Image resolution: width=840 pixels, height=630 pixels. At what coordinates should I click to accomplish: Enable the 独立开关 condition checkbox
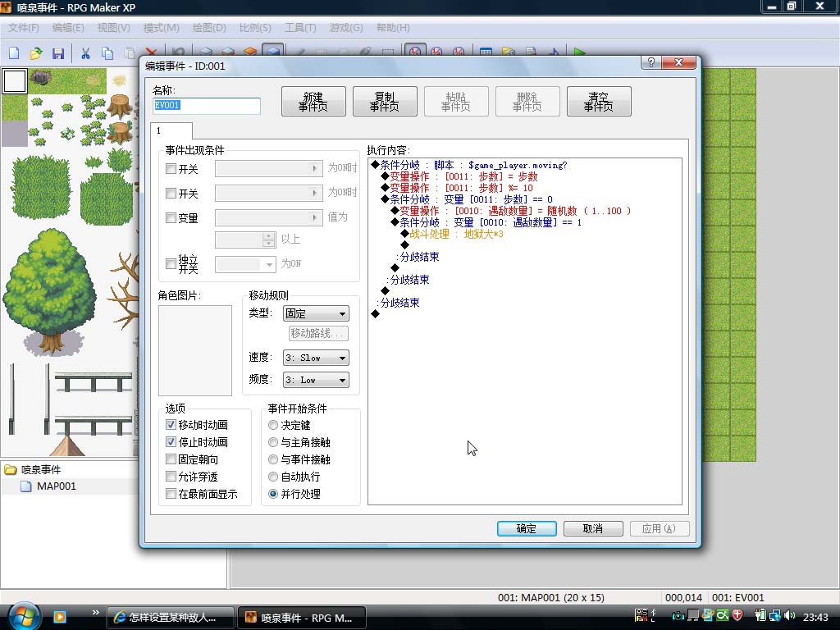coord(171,263)
